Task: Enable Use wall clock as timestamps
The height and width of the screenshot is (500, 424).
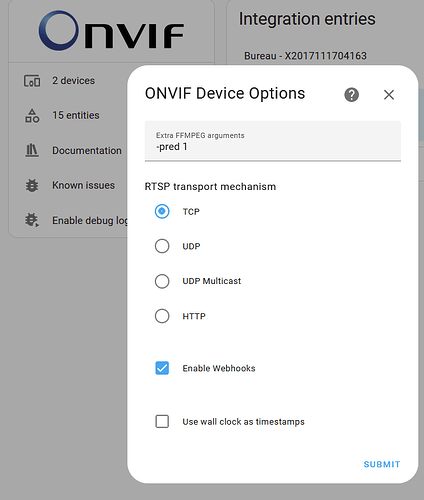Action: (162, 421)
